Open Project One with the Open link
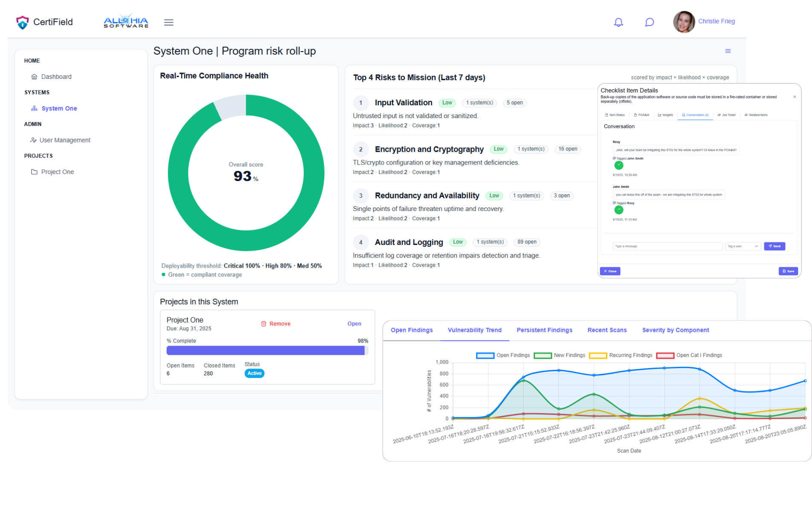The image size is (812, 519). [354, 323]
